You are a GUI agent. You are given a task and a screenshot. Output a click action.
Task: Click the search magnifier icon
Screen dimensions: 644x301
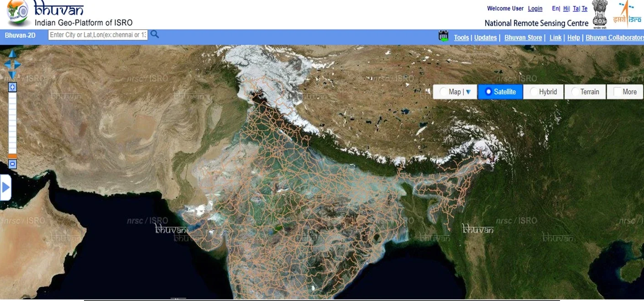(x=155, y=34)
